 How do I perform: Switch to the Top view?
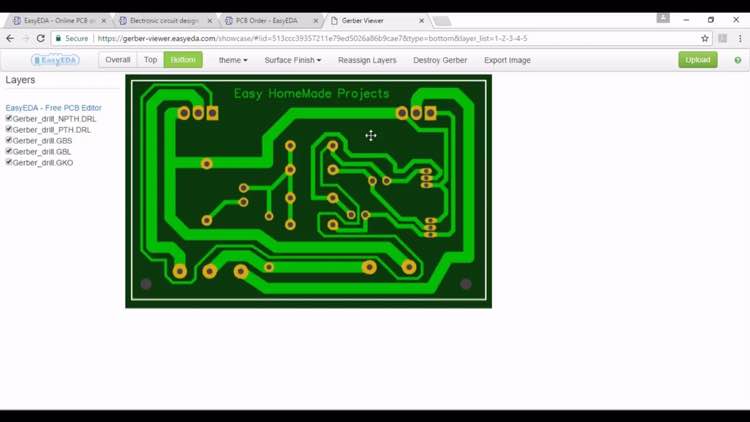pyautogui.click(x=150, y=60)
